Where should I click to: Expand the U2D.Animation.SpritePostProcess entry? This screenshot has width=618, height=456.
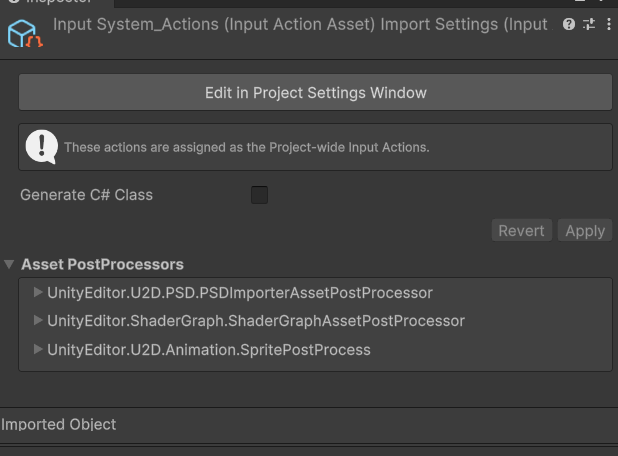click(38, 350)
